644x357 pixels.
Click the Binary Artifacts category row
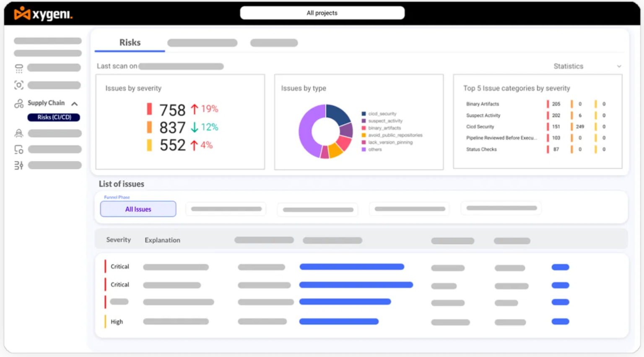[x=536, y=104]
